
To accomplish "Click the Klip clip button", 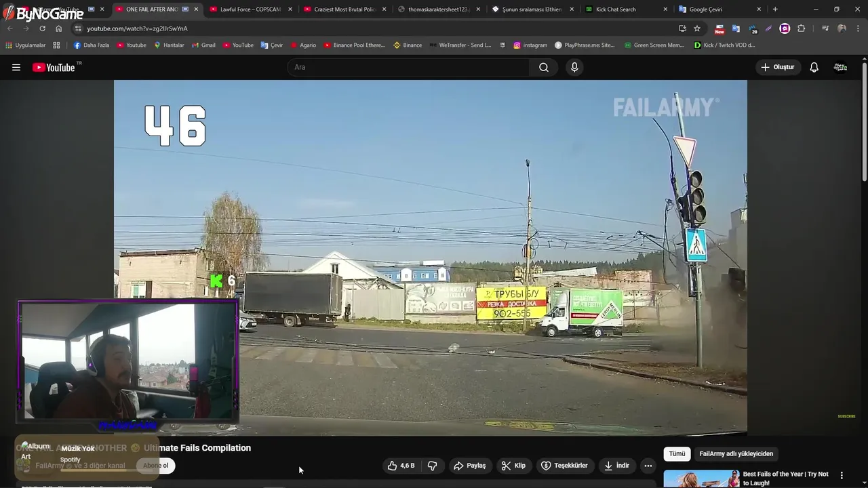I will pyautogui.click(x=513, y=466).
